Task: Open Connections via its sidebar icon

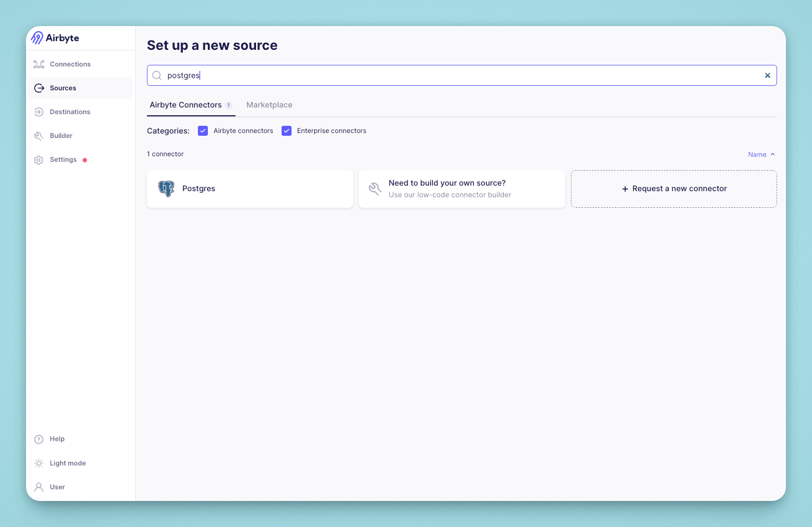Action: pos(39,64)
